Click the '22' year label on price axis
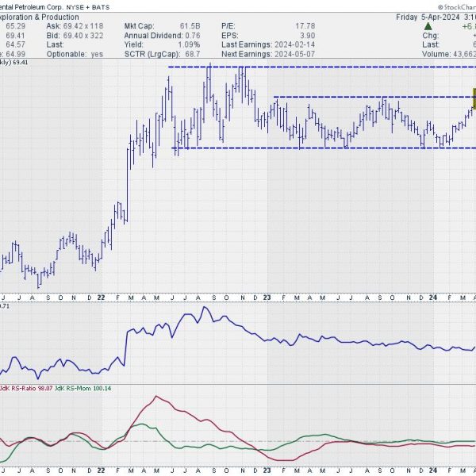The height and width of the screenshot is (476, 476). 101,297
